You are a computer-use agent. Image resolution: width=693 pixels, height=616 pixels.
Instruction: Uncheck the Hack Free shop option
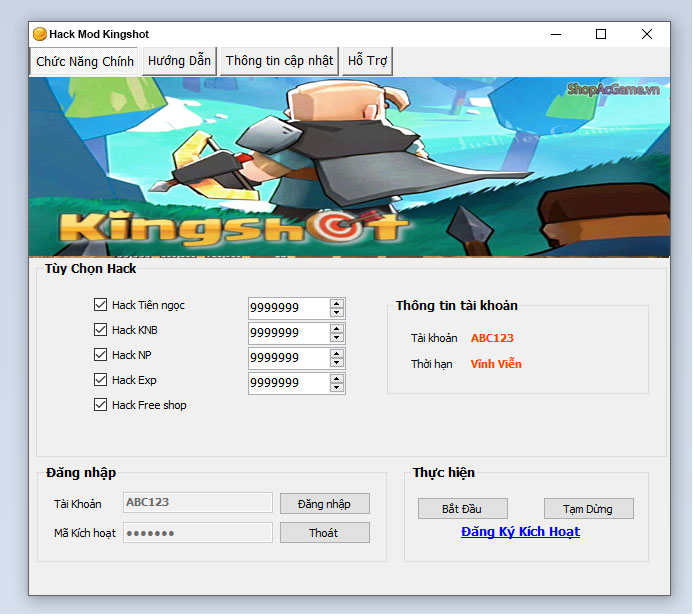point(100,405)
